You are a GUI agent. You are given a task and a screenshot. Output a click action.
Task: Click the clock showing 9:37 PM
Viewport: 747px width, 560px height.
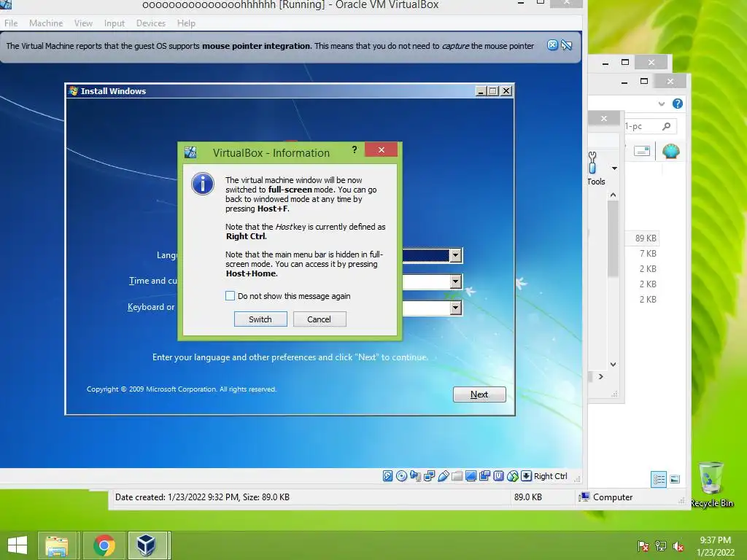[715, 540]
